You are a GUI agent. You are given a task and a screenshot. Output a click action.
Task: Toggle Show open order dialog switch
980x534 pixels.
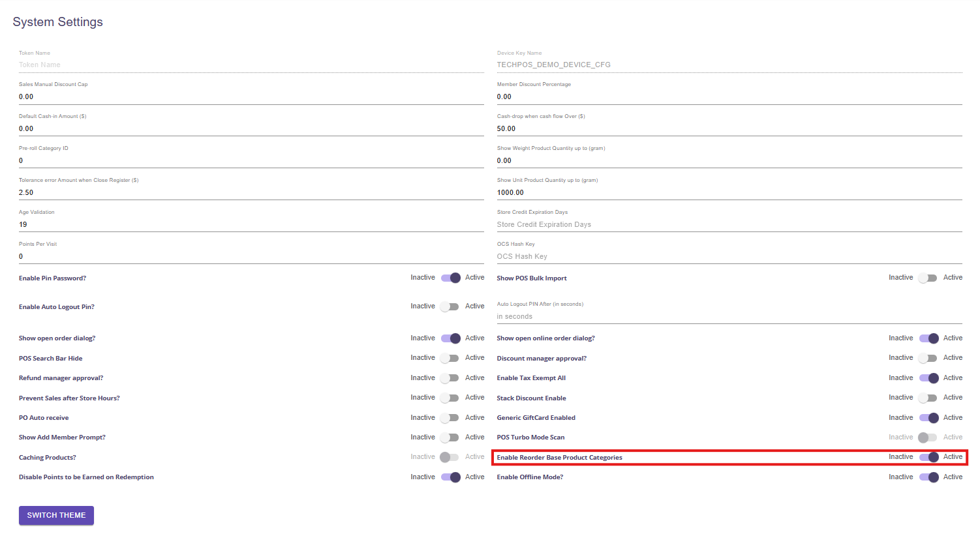(450, 338)
